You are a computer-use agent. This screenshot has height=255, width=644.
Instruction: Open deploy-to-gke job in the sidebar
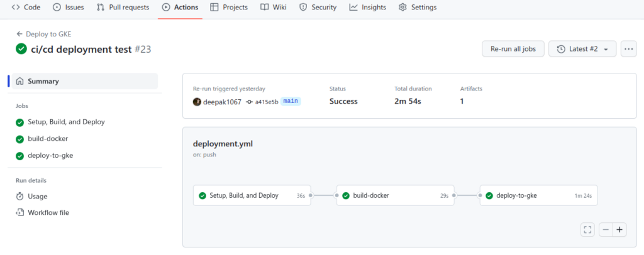[50, 155]
